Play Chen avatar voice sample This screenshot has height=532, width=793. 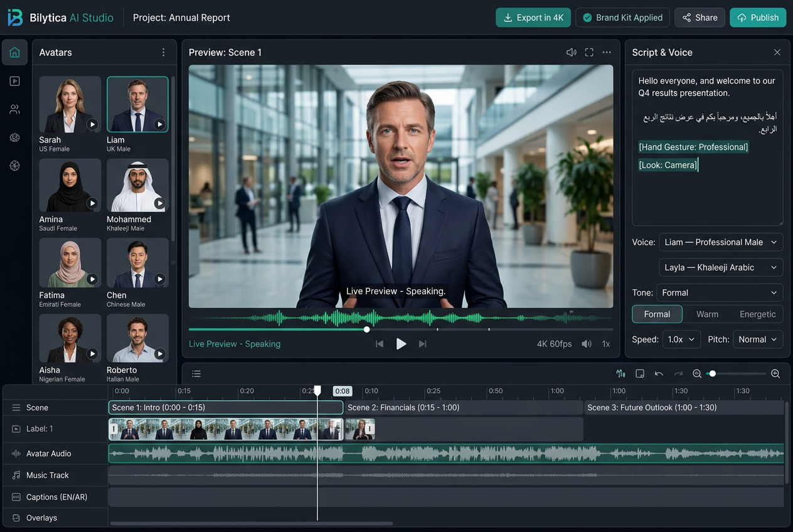159,279
